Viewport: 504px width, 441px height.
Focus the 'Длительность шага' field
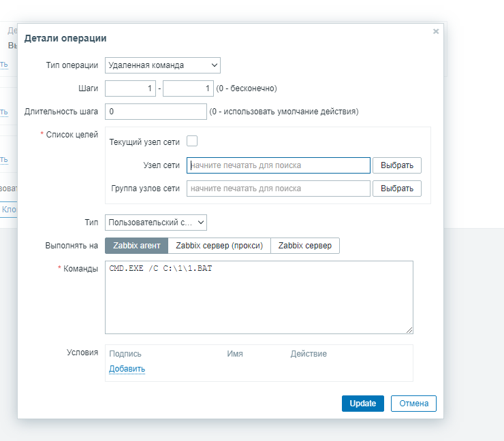click(155, 111)
